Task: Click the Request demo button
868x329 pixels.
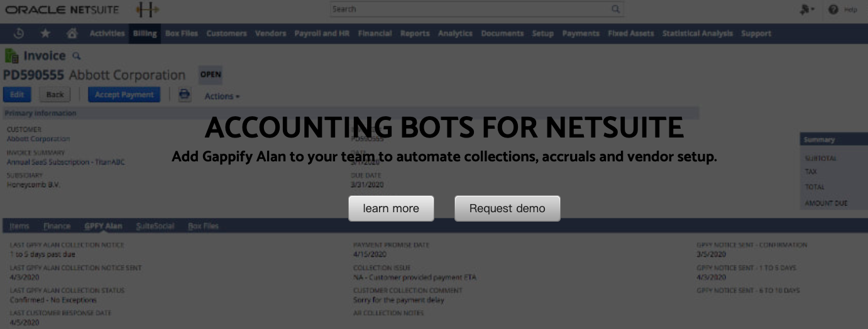Action: coord(507,208)
